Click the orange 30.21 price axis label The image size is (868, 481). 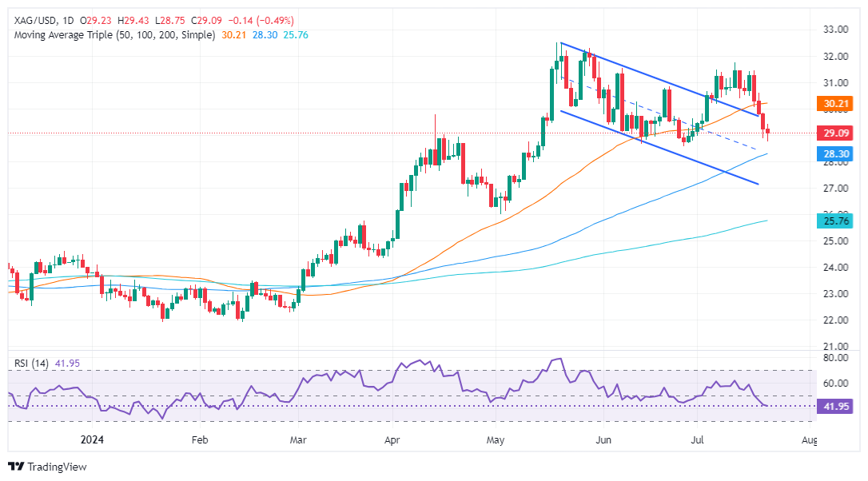pos(838,103)
